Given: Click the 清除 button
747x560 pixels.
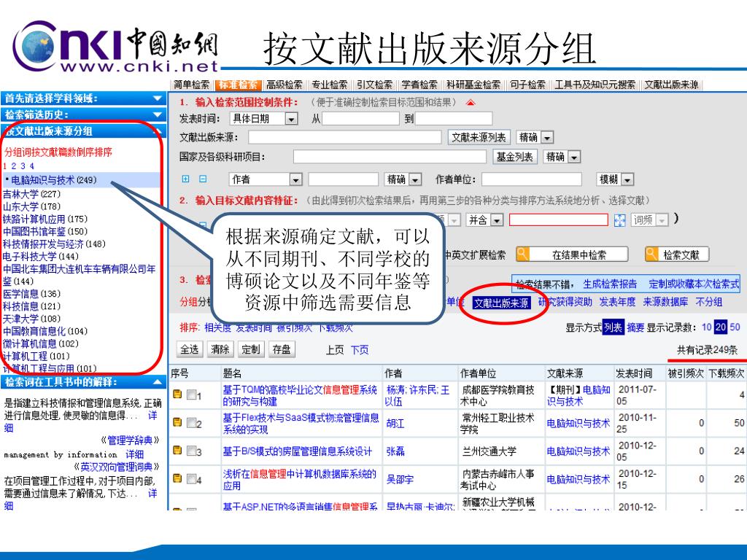Looking at the screenshot, I should 220,349.
